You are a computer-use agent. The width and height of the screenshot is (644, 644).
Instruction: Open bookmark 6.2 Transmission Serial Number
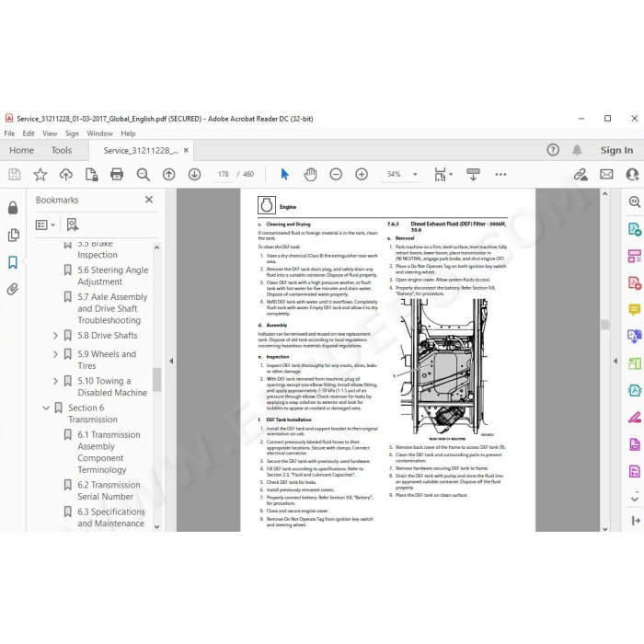(109, 490)
